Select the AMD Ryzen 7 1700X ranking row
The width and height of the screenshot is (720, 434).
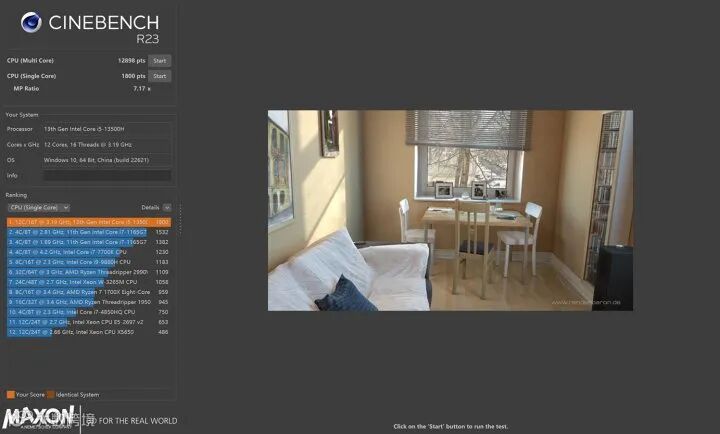coord(89,292)
